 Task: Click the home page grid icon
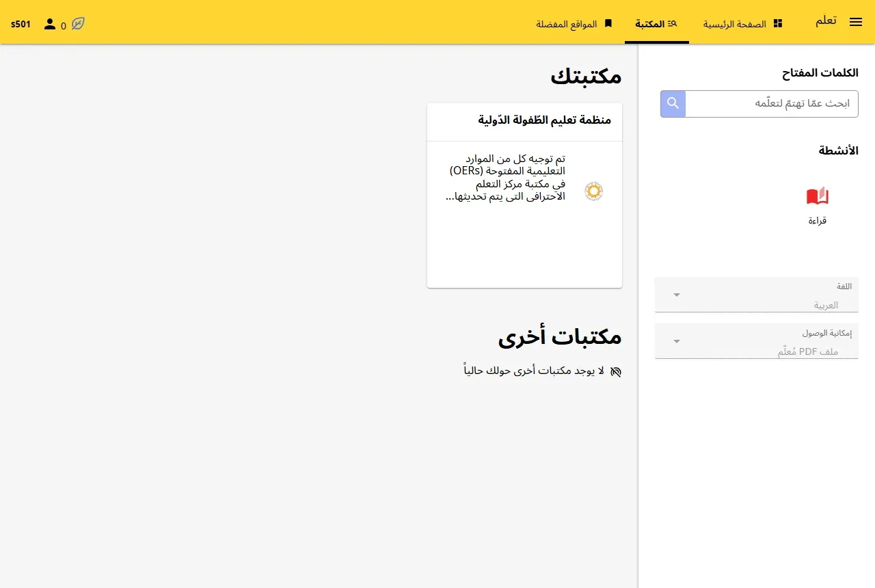point(778,24)
